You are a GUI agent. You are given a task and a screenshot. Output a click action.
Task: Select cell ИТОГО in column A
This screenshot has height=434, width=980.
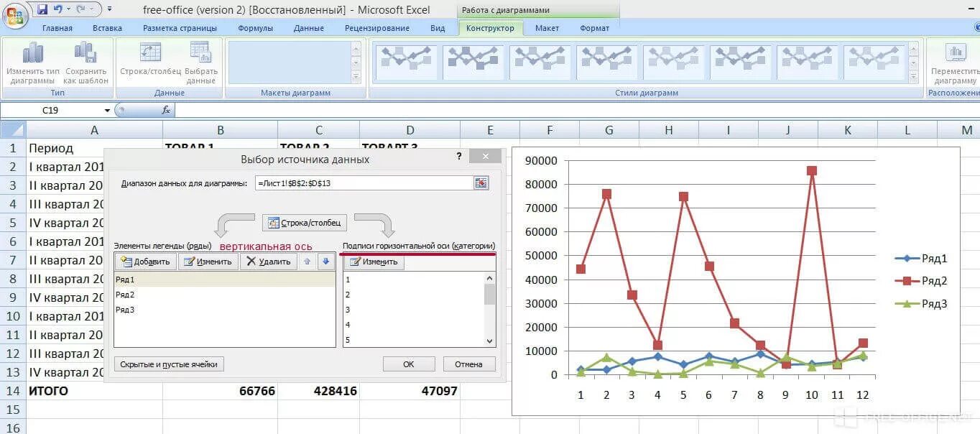[x=94, y=391]
